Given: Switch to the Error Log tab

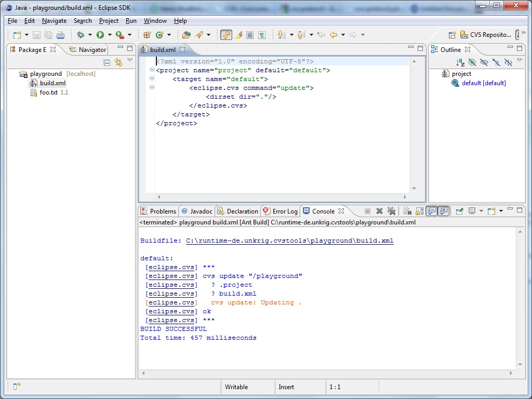Looking at the screenshot, I should coord(281,211).
